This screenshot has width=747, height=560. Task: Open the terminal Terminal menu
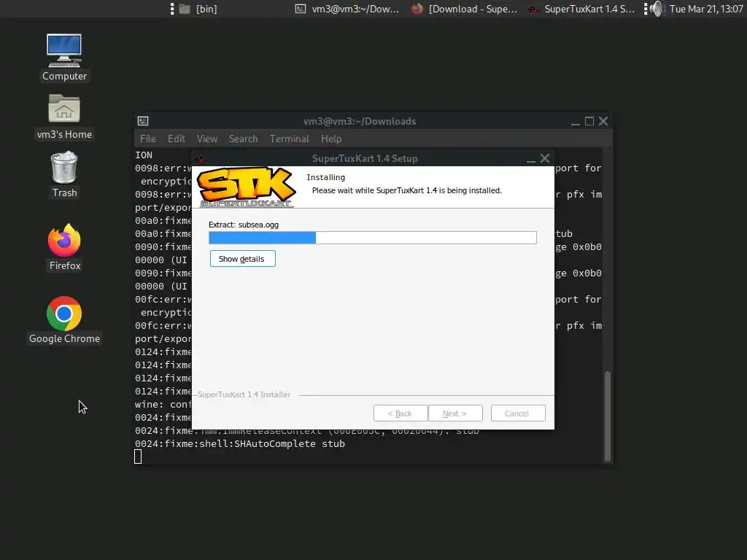289,139
